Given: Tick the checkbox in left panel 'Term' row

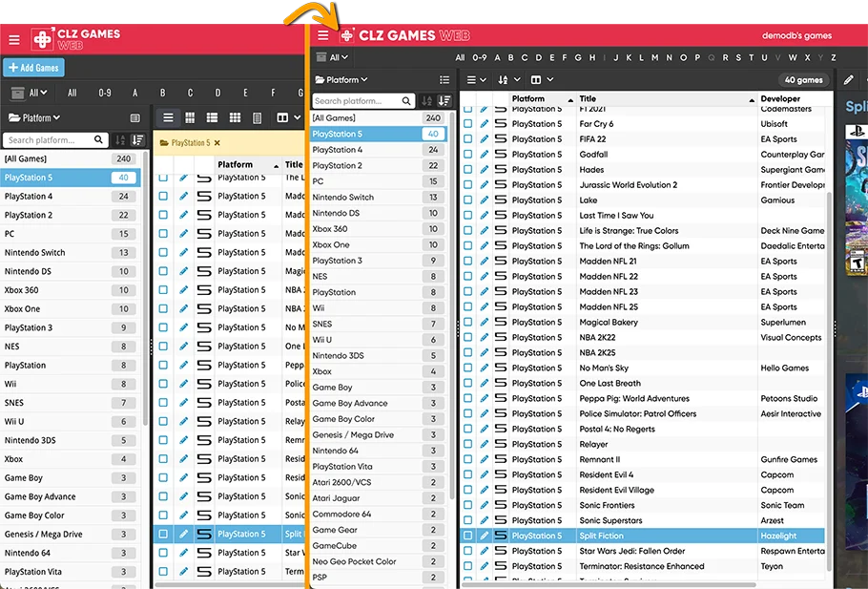Looking at the screenshot, I should tap(163, 571).
